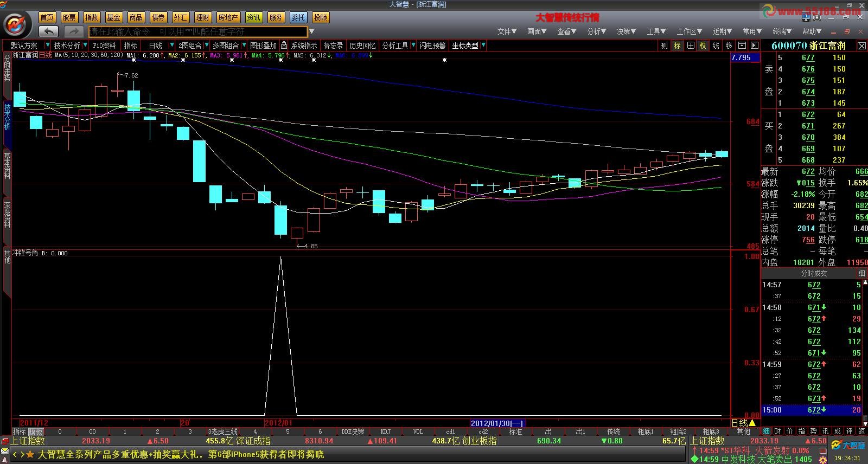Open the 查看 menu

point(566,31)
